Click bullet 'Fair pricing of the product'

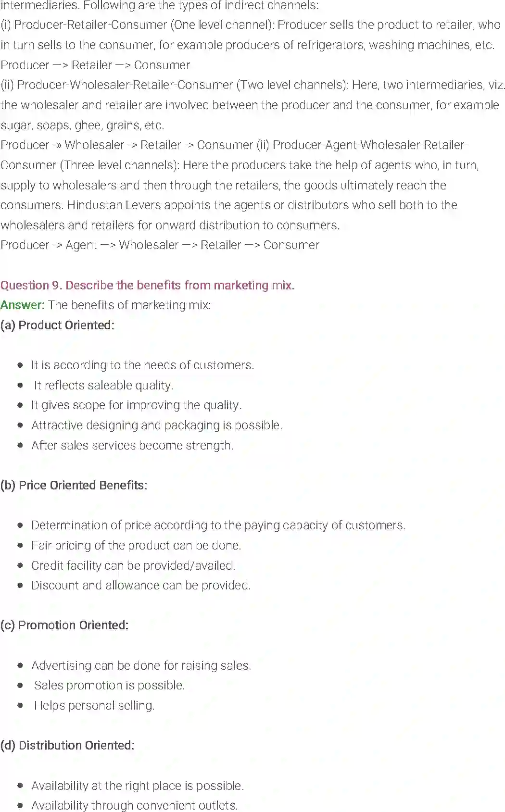tap(136, 546)
